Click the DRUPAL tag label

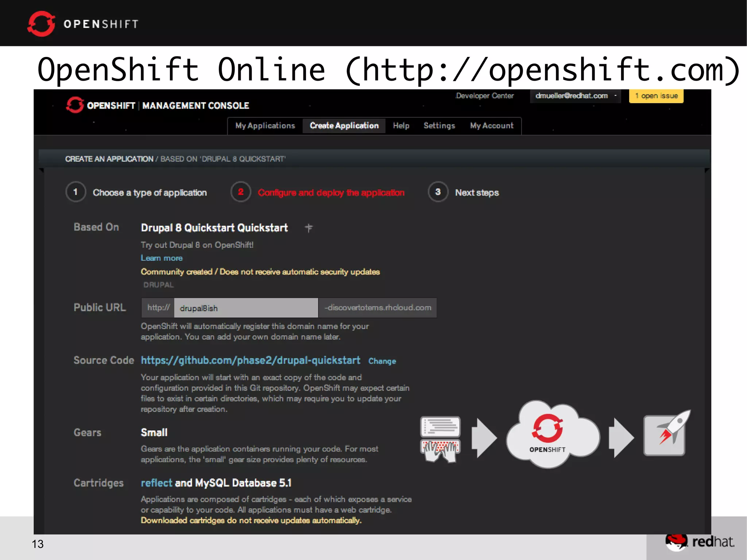tap(159, 285)
